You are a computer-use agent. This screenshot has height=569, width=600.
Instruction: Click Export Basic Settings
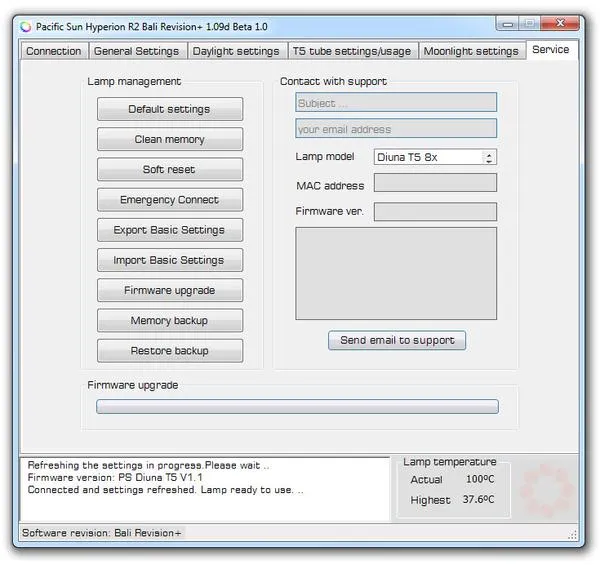[x=170, y=230]
